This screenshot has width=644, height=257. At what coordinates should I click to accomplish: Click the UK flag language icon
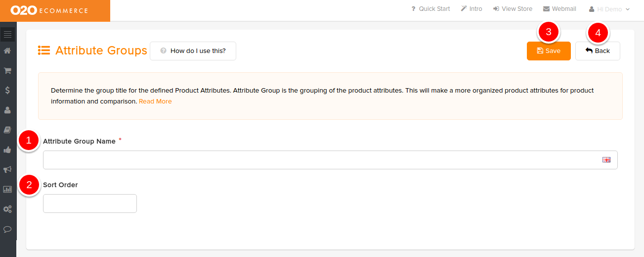606,159
